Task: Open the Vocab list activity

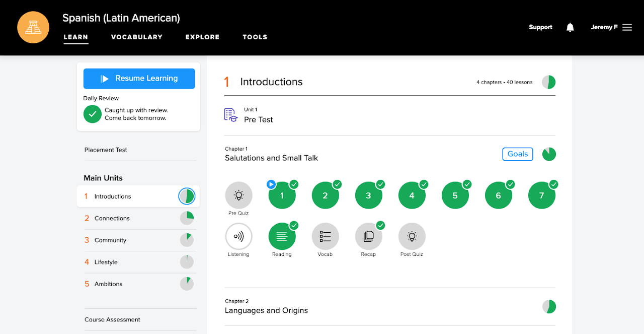Action: click(325, 236)
